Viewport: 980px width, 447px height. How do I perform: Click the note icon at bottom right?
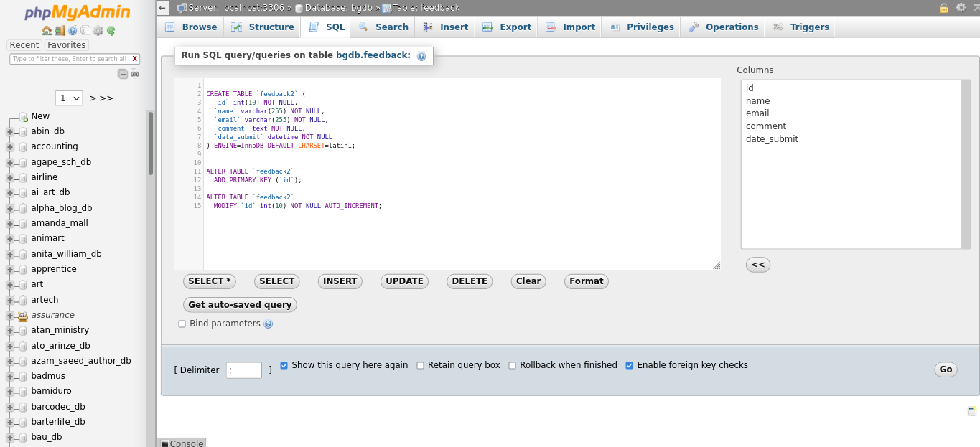972,411
